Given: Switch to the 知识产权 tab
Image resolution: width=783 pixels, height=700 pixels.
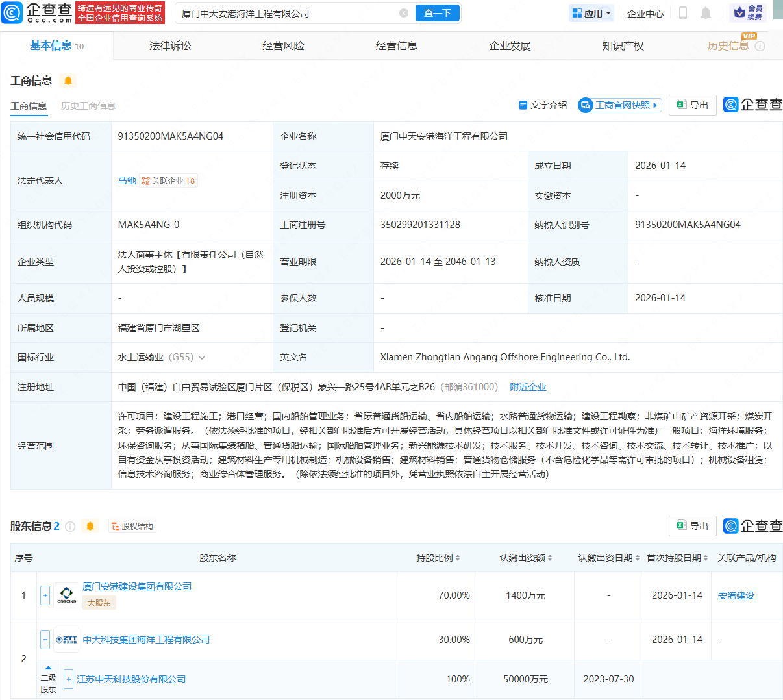Looking at the screenshot, I should [623, 45].
